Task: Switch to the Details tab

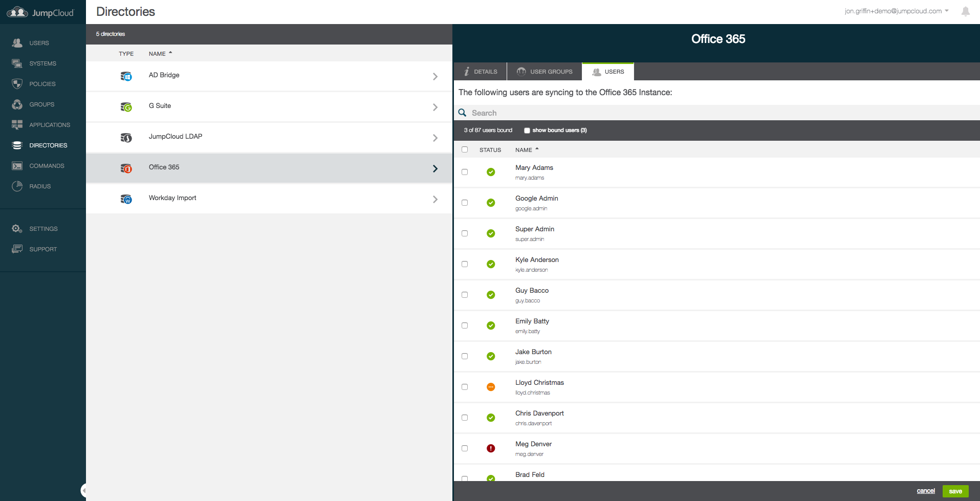Action: (x=481, y=72)
